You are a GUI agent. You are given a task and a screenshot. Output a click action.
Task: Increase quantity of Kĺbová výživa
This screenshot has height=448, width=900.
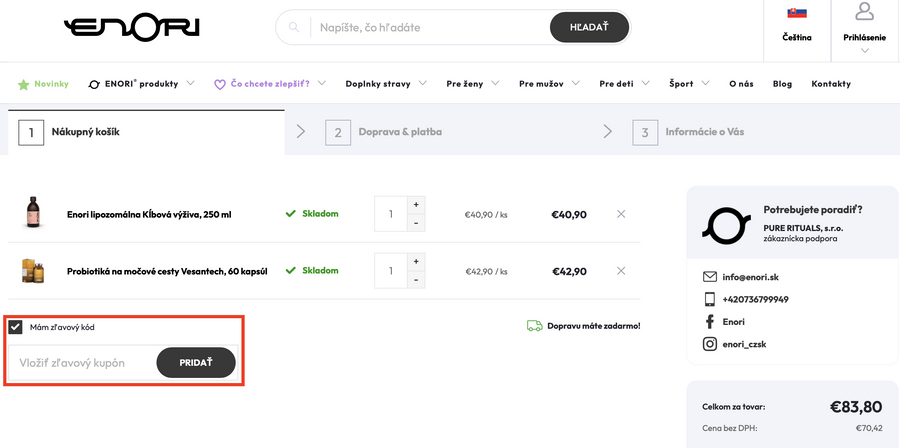[416, 204]
